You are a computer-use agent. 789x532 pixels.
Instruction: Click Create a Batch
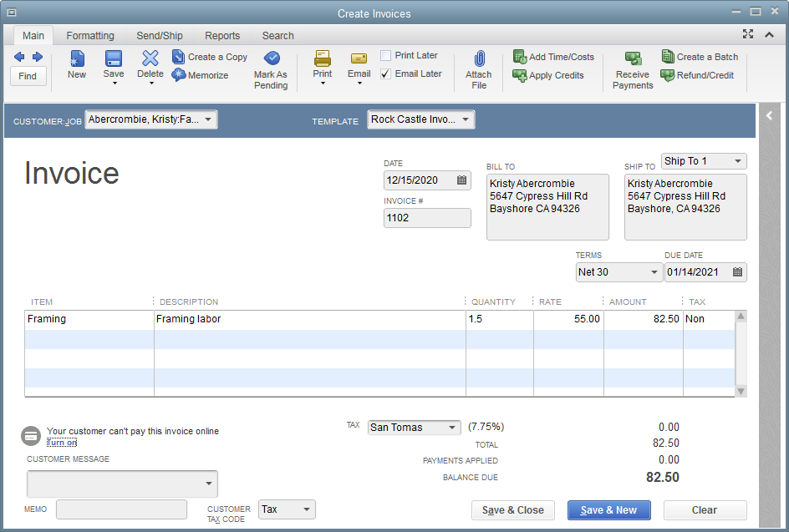700,57
